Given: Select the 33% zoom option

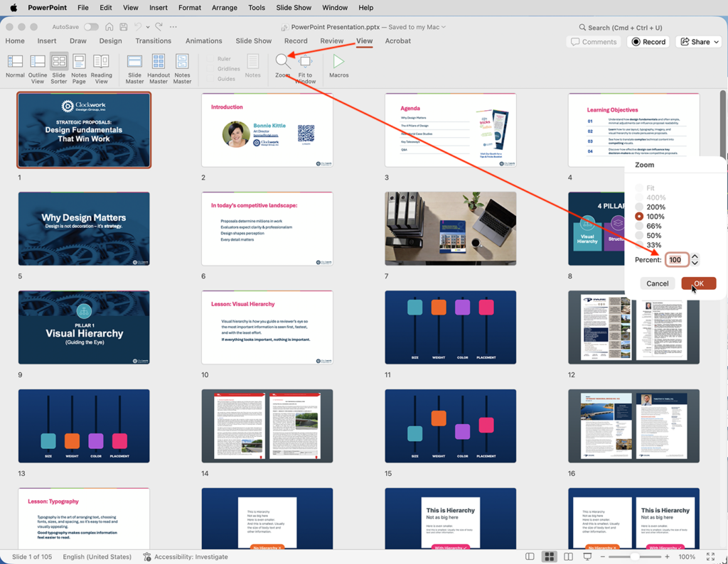Looking at the screenshot, I should pyautogui.click(x=639, y=245).
